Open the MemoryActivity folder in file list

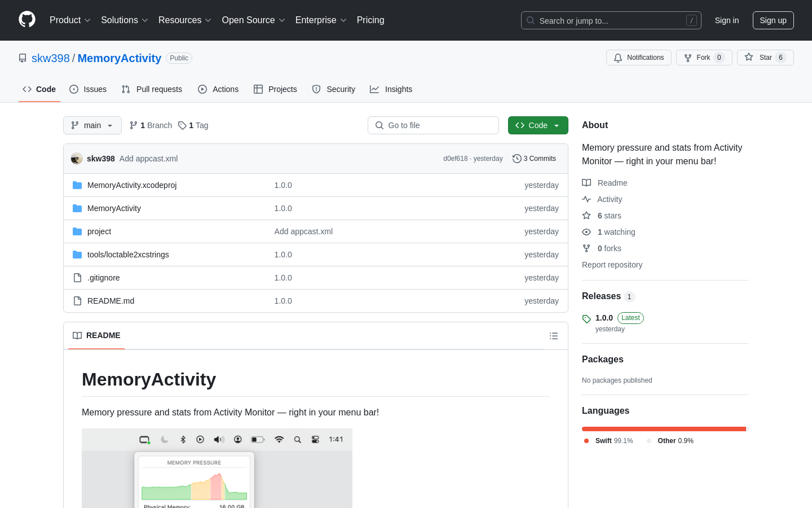coord(114,208)
